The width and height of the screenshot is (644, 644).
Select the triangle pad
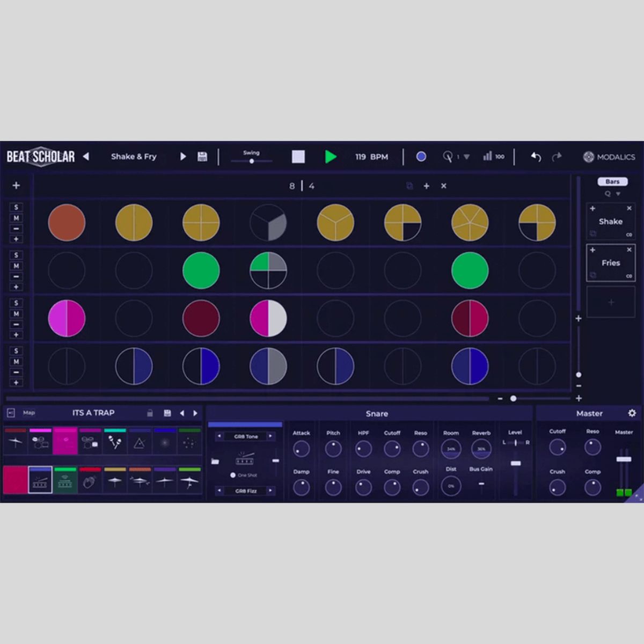tap(140, 441)
